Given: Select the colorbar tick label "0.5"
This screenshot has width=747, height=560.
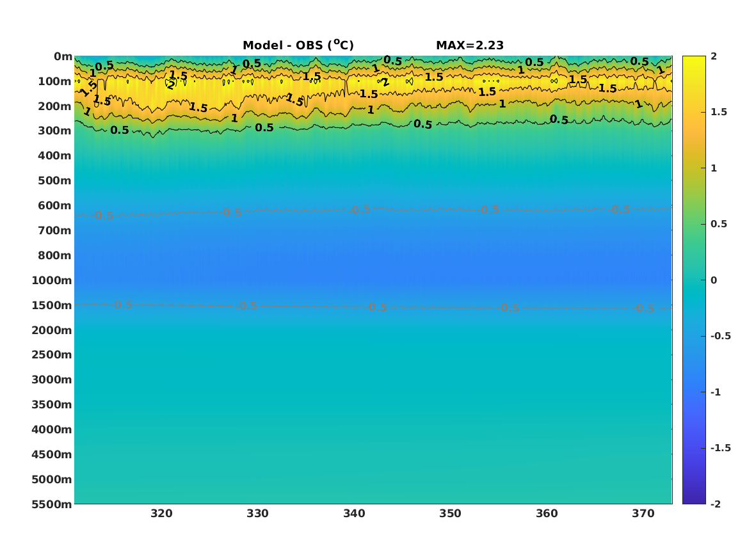Looking at the screenshot, I should tap(719, 224).
